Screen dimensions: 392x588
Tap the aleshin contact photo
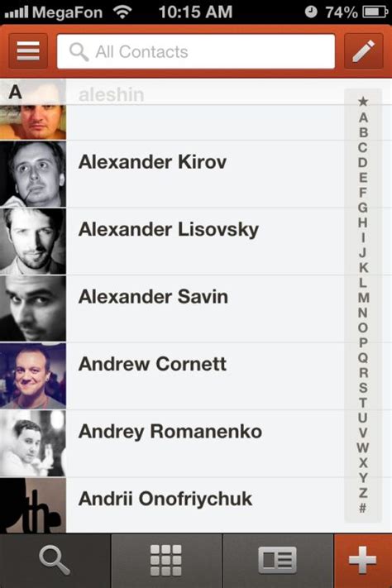(33, 109)
